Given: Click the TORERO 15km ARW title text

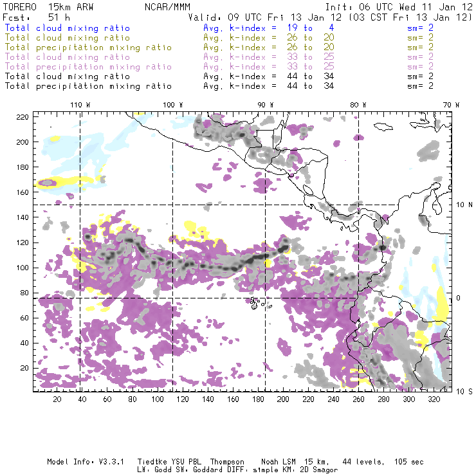Looking at the screenshot, I should coord(48,6).
